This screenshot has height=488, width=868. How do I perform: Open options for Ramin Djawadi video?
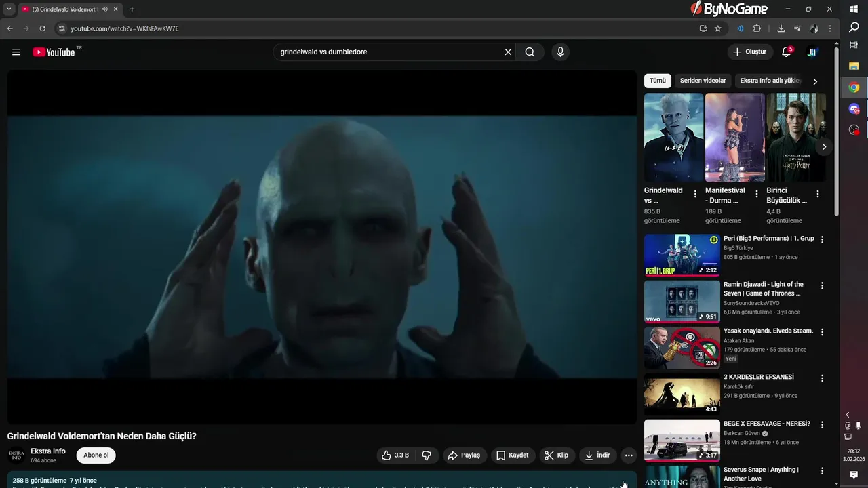pyautogui.click(x=822, y=286)
